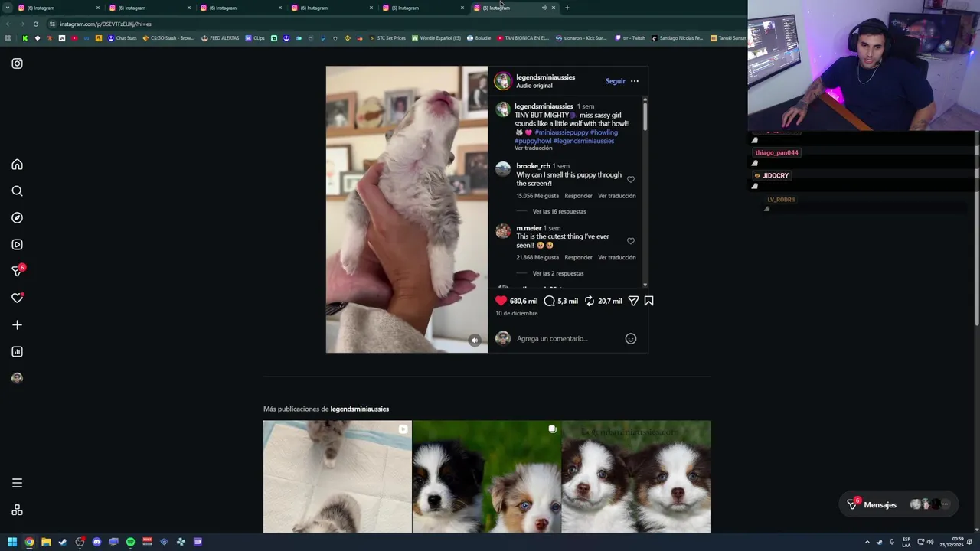Open 'STC Set Prices' bookmark
Image resolution: width=980 pixels, height=551 pixels.
pyautogui.click(x=387, y=38)
